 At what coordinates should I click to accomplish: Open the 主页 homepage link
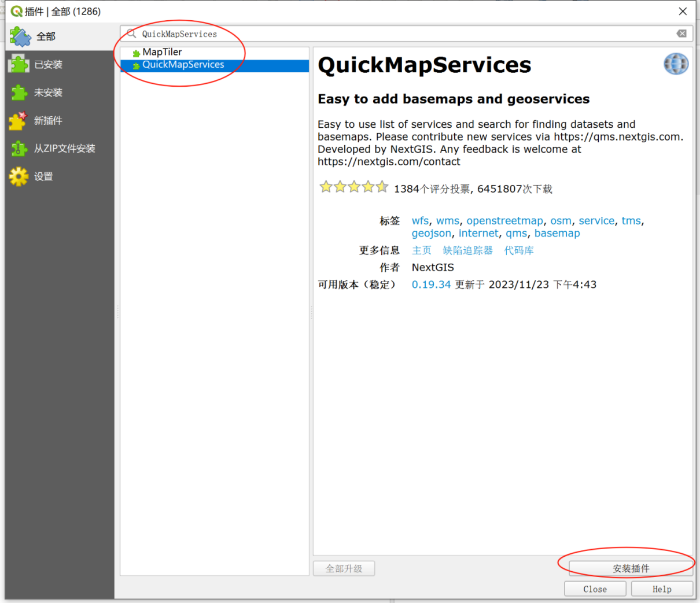click(422, 250)
